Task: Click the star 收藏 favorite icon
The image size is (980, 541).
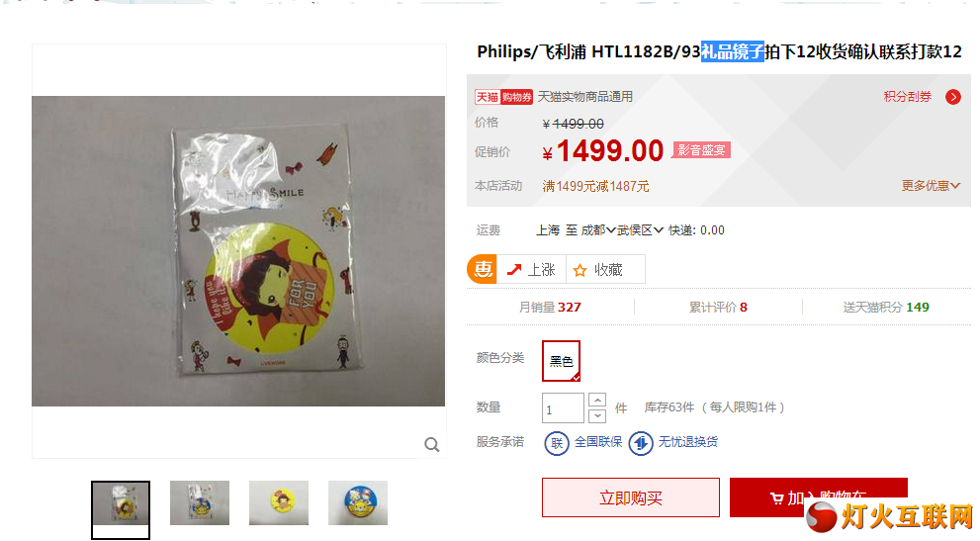Action: (x=580, y=270)
